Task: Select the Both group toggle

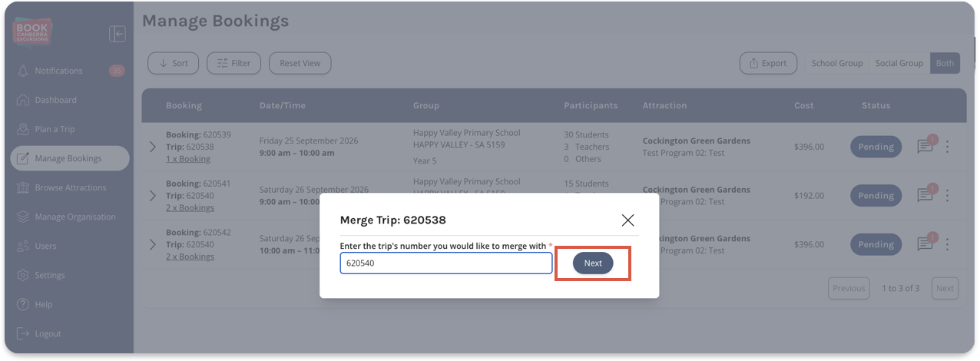Action: tap(945, 63)
